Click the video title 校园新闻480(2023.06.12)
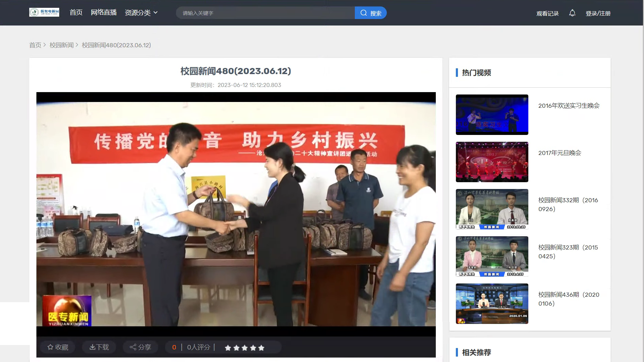The width and height of the screenshot is (644, 362). [x=236, y=71]
